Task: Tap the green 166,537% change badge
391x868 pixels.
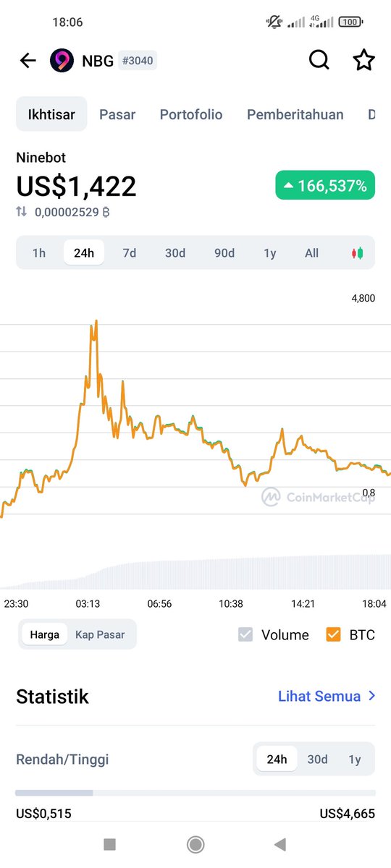Action: [325, 186]
